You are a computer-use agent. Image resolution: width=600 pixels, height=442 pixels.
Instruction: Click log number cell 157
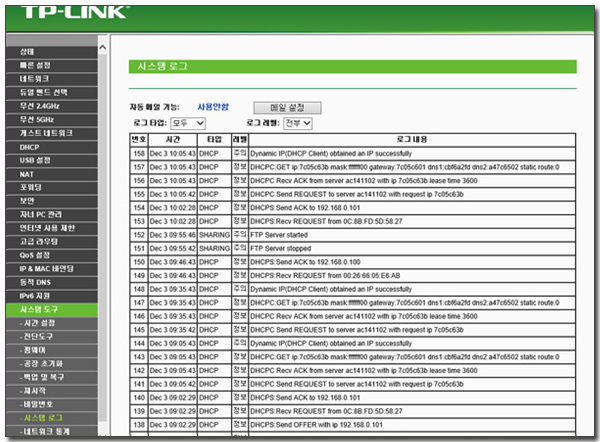click(139, 167)
